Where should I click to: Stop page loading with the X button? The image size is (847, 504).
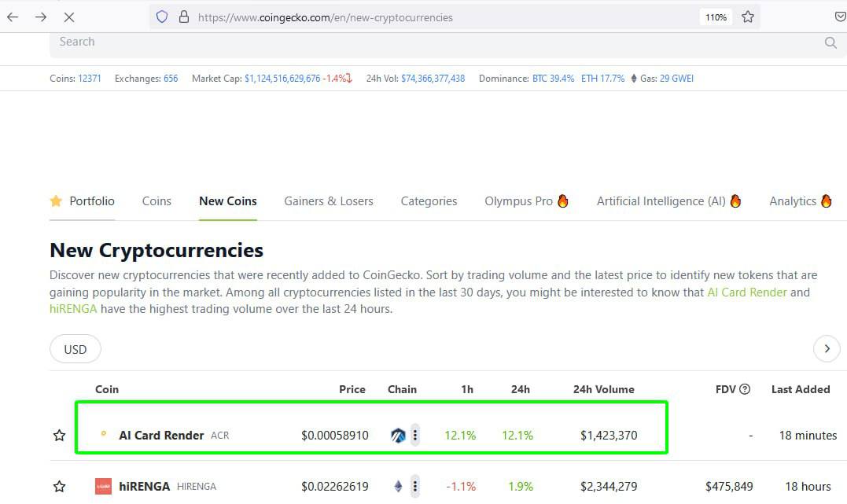(69, 17)
